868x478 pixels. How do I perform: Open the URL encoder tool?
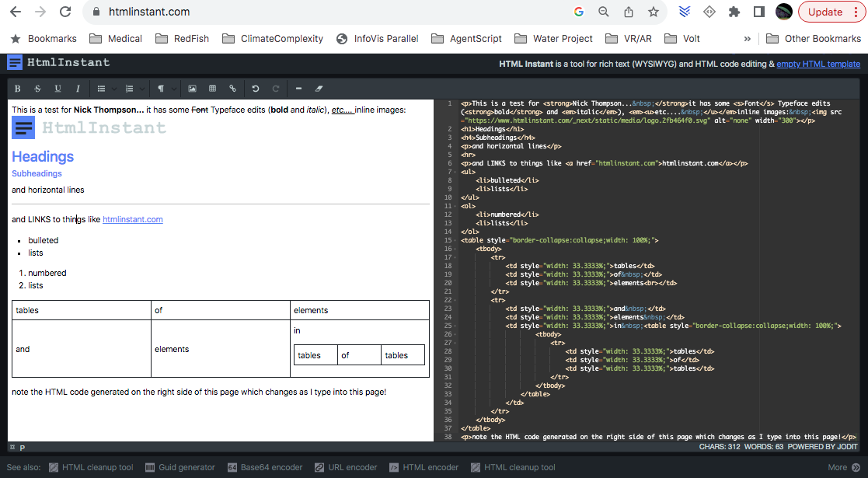[346, 467]
